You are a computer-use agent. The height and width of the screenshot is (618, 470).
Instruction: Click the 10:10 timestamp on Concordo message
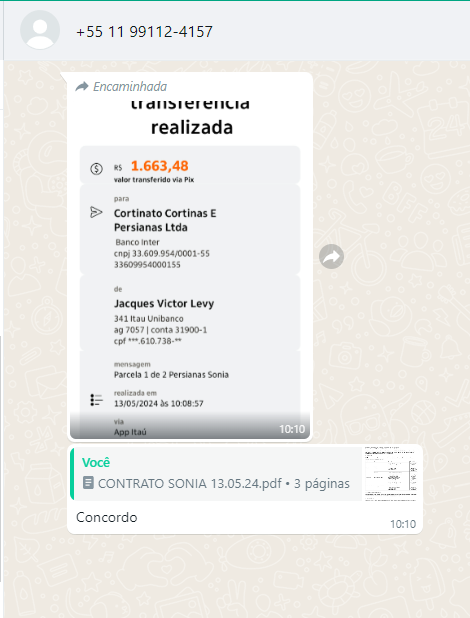[x=403, y=524]
